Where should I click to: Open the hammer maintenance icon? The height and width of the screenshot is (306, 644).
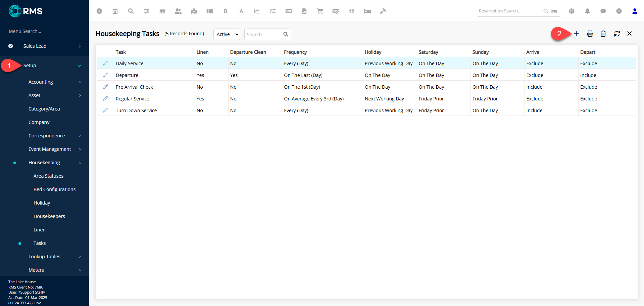tap(383, 11)
